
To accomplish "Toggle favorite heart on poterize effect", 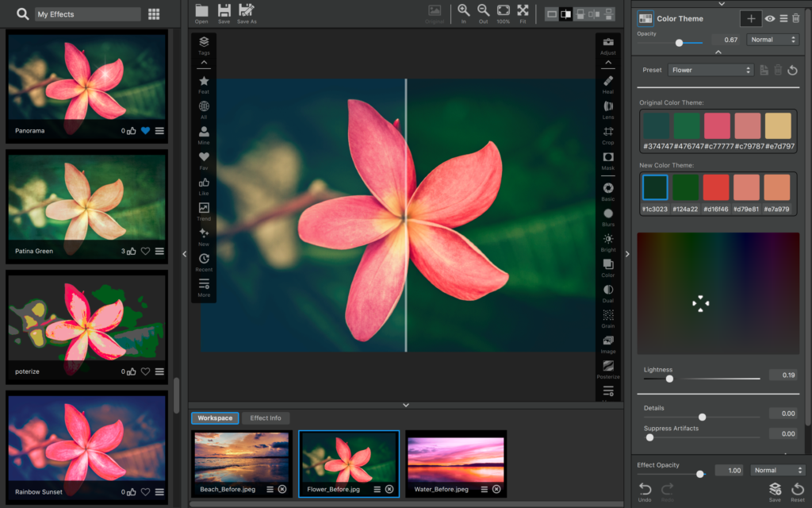I will [146, 371].
